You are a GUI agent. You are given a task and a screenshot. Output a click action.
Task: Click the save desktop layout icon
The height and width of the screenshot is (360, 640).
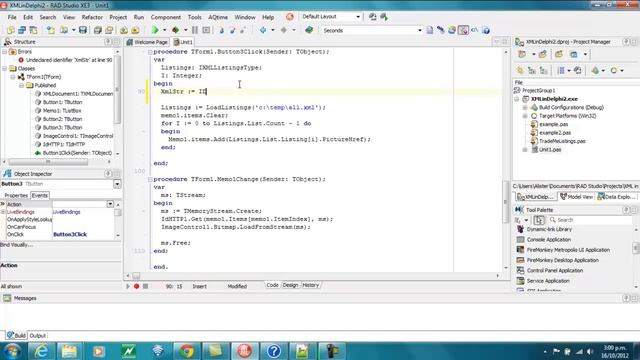point(373,17)
